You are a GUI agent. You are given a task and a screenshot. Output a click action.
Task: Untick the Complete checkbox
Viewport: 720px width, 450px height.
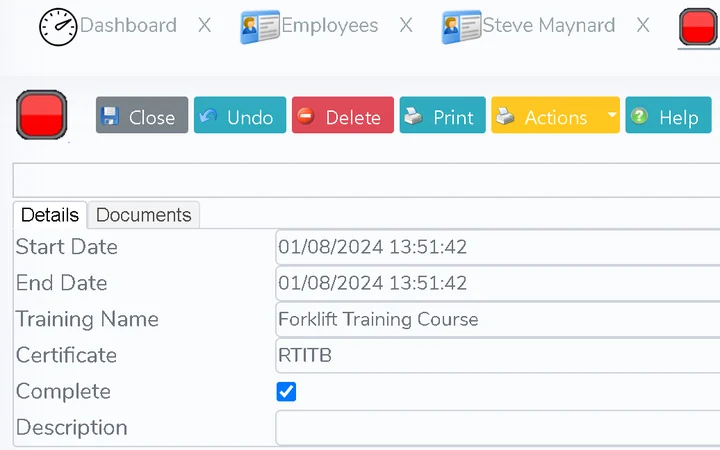pyautogui.click(x=286, y=392)
